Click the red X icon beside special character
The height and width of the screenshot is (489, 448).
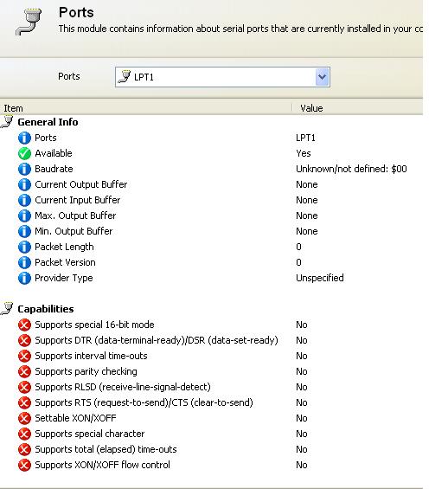(x=24, y=434)
